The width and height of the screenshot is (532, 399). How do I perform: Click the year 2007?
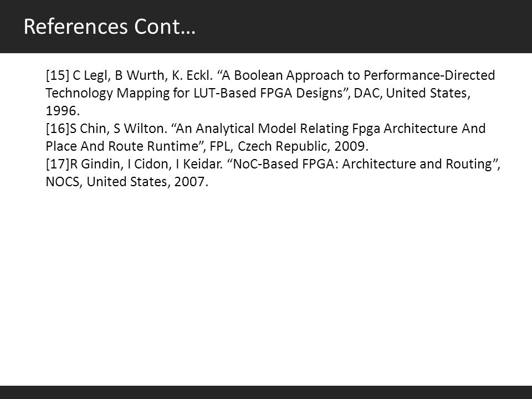pyautogui.click(x=190, y=182)
